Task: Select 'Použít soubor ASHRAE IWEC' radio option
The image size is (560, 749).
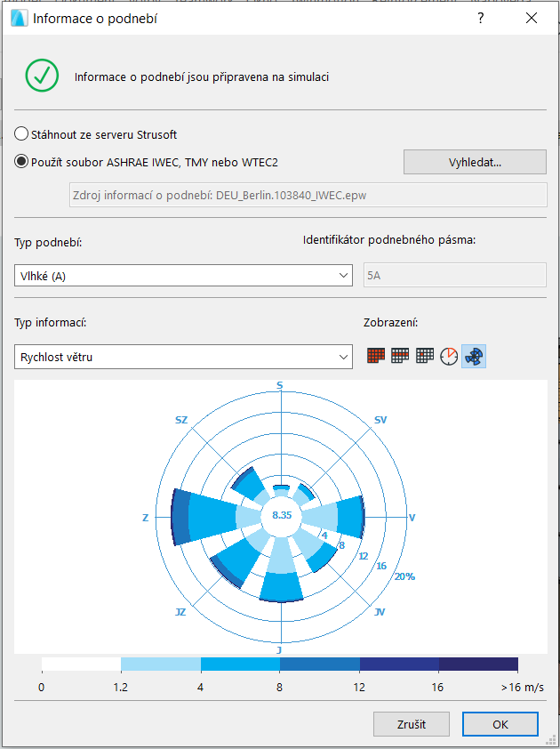Action: point(22,161)
